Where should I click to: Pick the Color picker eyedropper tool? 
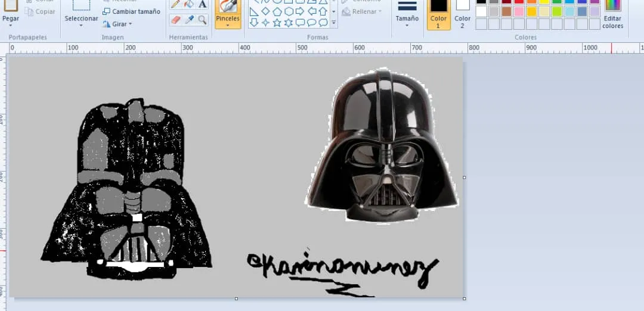click(189, 20)
